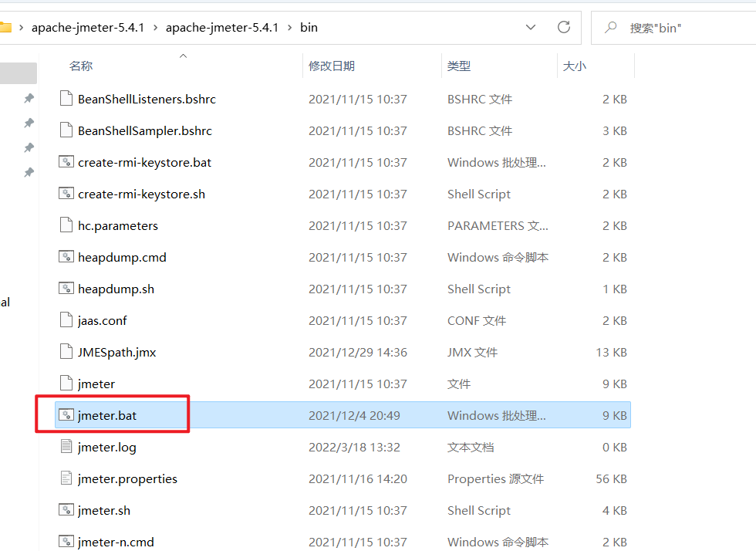Expand the chevron after the second apache-jmeter-5.4.1

289,28
